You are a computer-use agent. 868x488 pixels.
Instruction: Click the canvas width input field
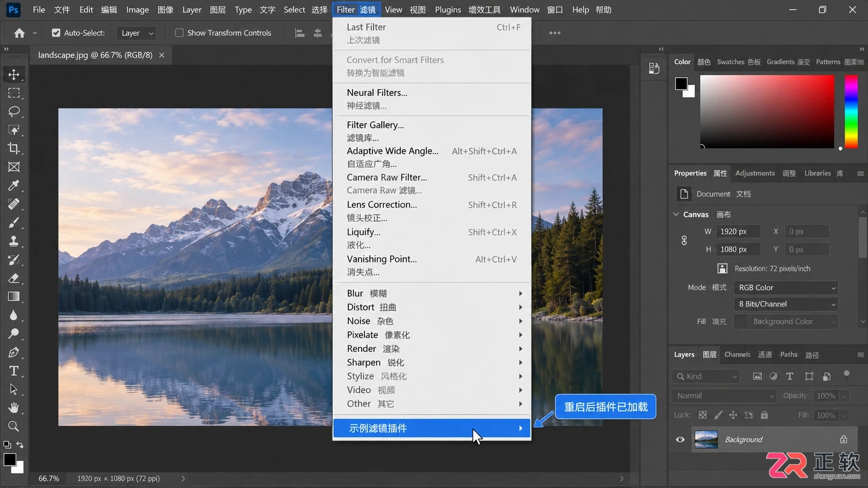(x=738, y=231)
